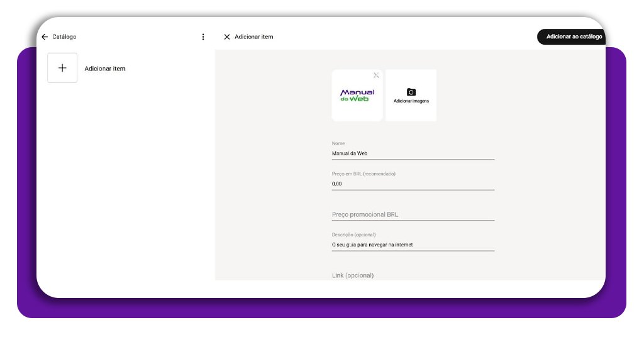Click the Adicionar imagens label
The height and width of the screenshot is (337, 644).
coord(411,101)
